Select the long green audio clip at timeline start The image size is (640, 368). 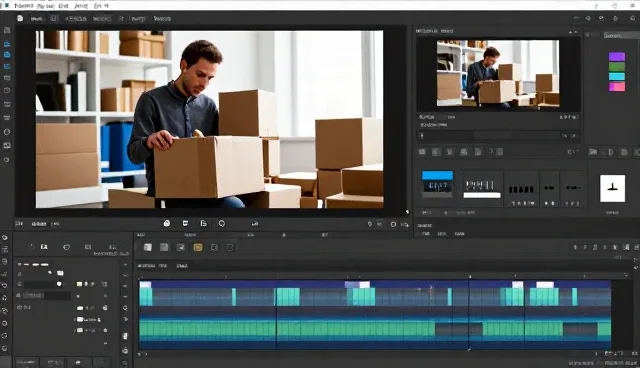click(x=208, y=328)
